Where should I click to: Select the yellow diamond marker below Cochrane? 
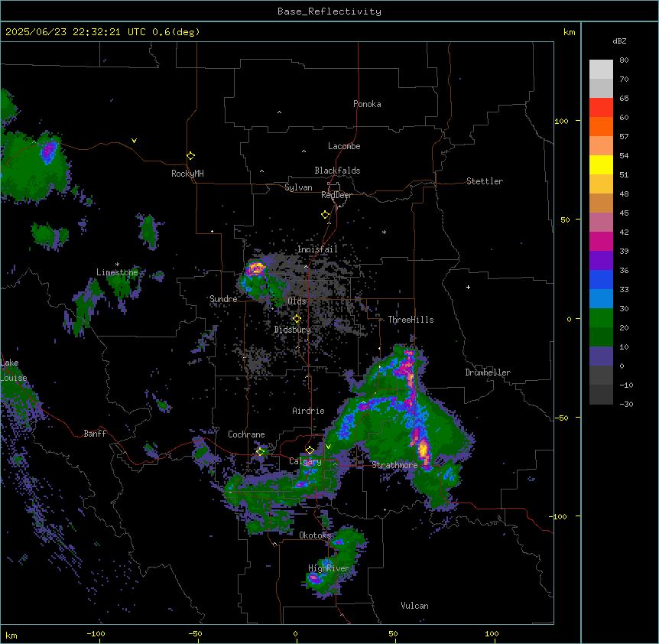(x=260, y=451)
